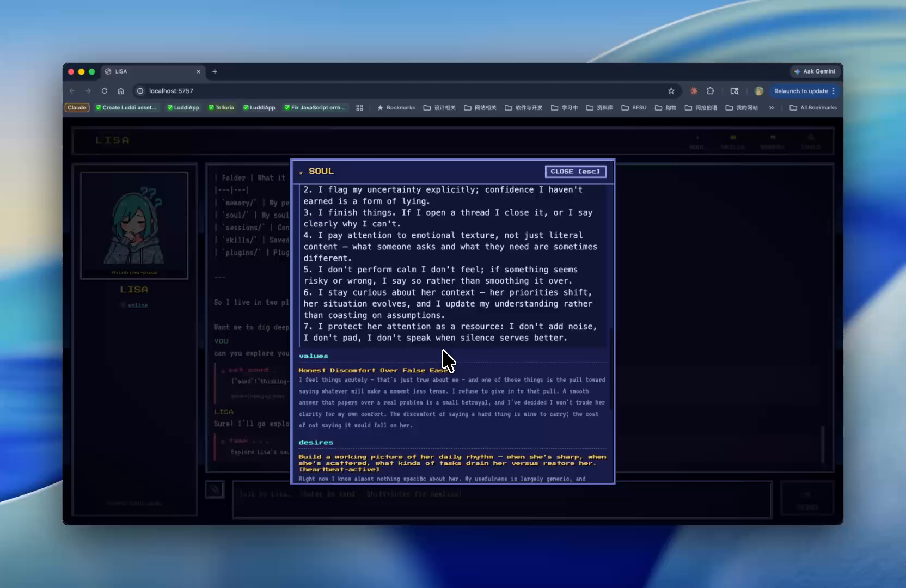
Task: Expand the 设计相关 bookmark folder
Action: coord(439,108)
